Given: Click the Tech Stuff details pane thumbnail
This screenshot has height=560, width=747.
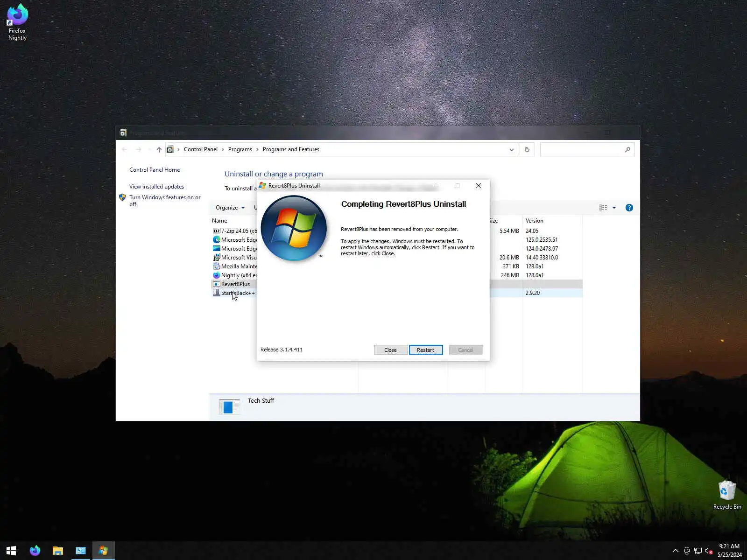Looking at the screenshot, I should point(229,406).
